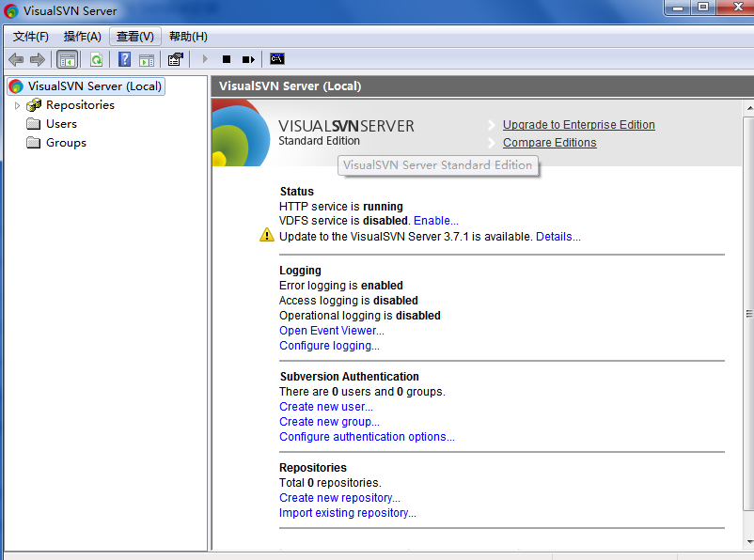Select Users in the tree

click(x=61, y=124)
